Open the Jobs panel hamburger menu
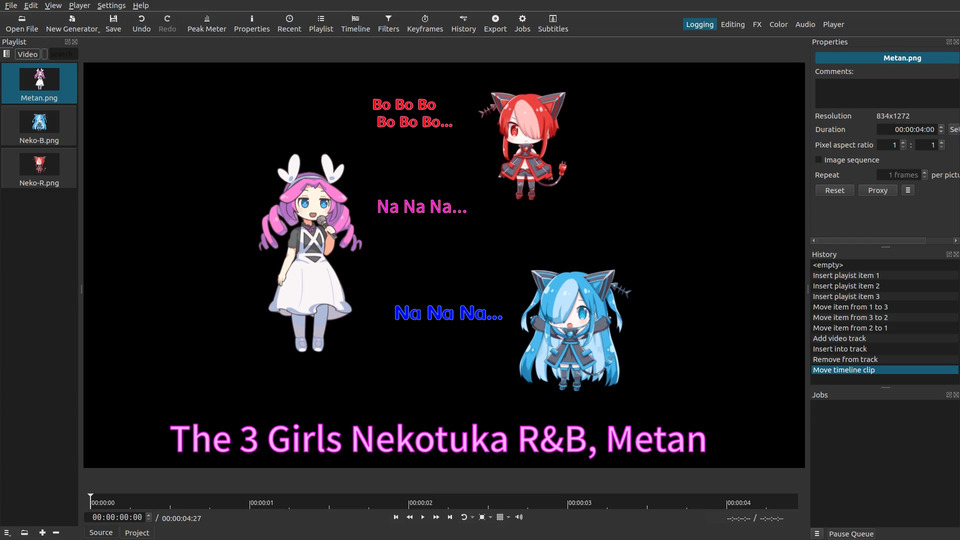 pyautogui.click(x=817, y=534)
